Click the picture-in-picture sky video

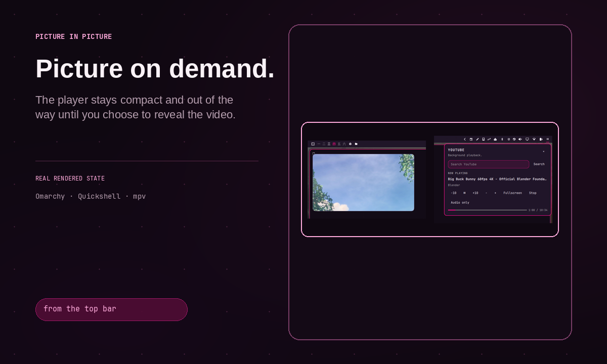coord(363,183)
